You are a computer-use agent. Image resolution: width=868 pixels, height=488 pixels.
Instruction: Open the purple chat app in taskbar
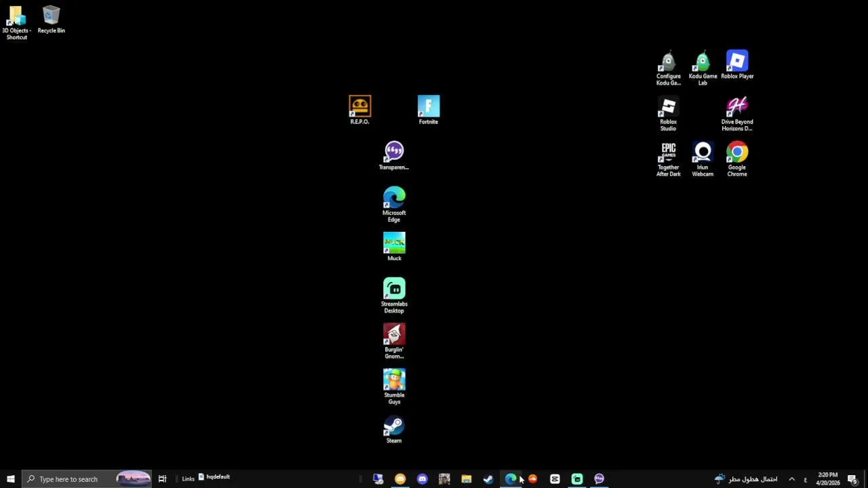599,479
